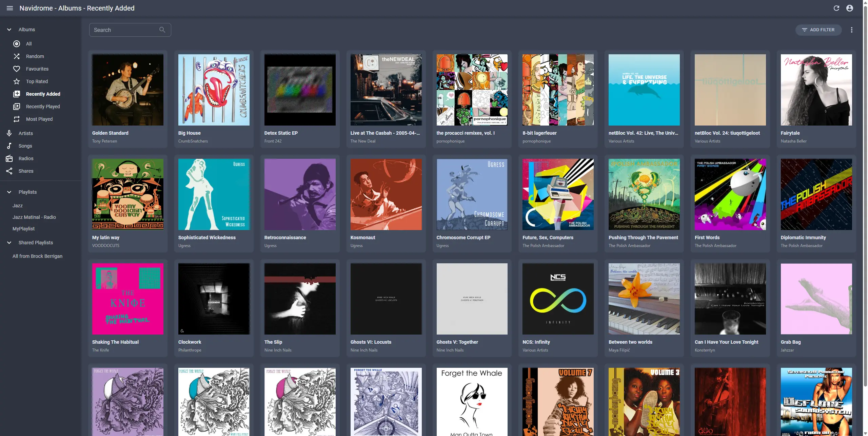Open NCS: Infinity album cover
Viewport: 868px width, 436px height.
[x=558, y=299]
